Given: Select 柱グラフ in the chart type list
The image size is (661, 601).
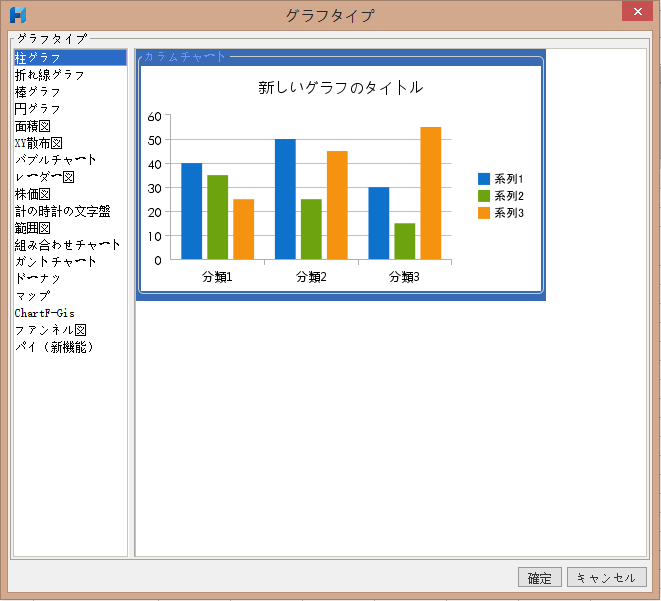Looking at the screenshot, I should click(70, 57).
